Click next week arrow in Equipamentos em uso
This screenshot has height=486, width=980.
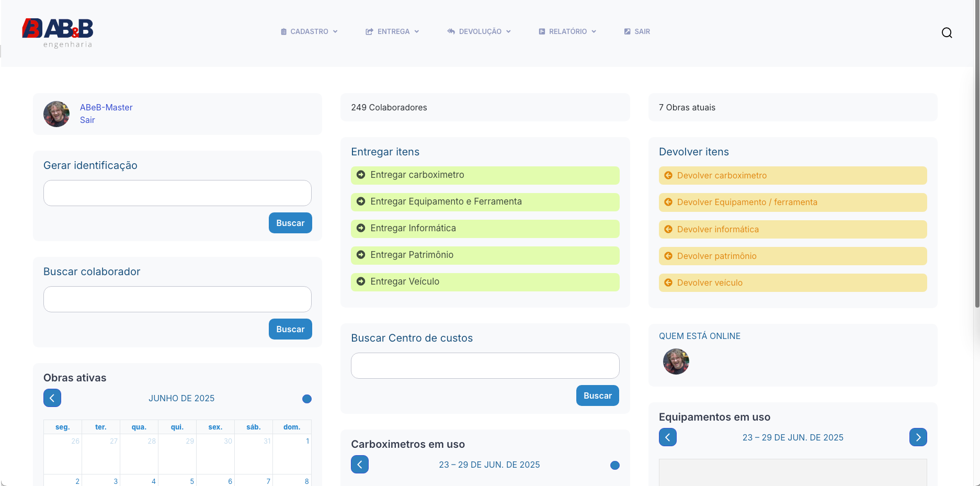[x=918, y=437]
